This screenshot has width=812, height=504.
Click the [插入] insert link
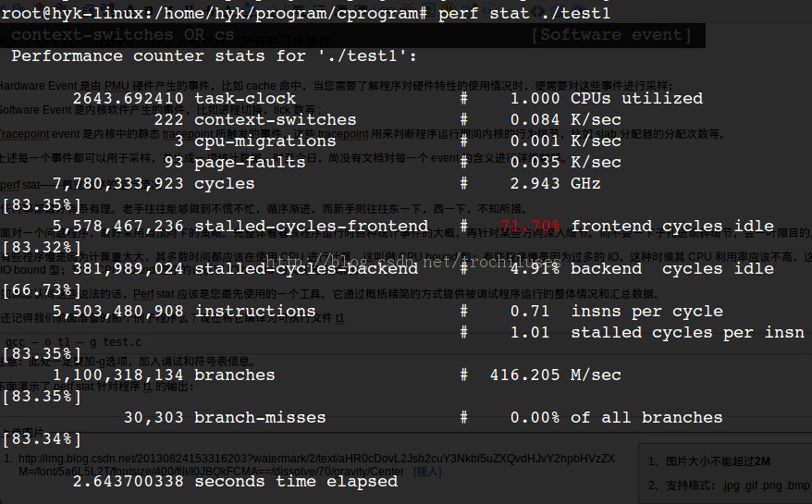pos(427,472)
